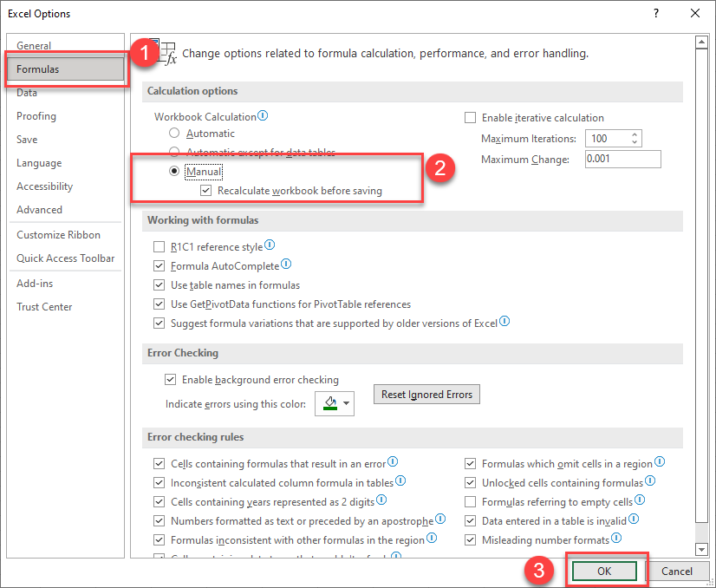This screenshot has width=716, height=588.
Task: Toggle Formulas inconsistent with region checkbox
Action: point(159,540)
